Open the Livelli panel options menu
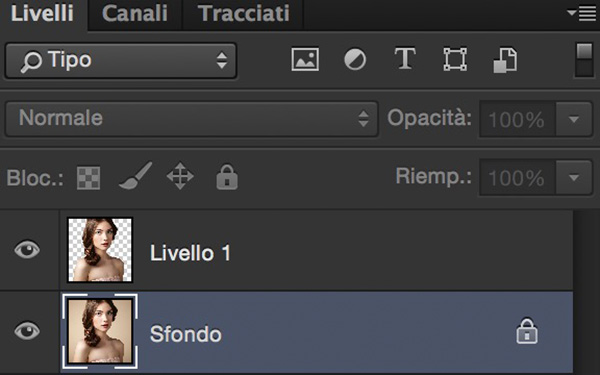 click(x=582, y=14)
